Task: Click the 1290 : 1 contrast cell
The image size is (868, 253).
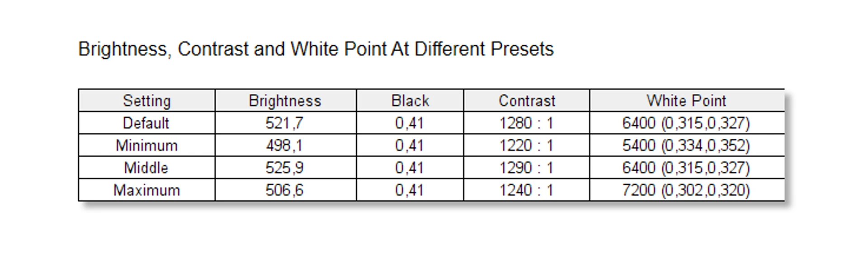Action: (526, 168)
